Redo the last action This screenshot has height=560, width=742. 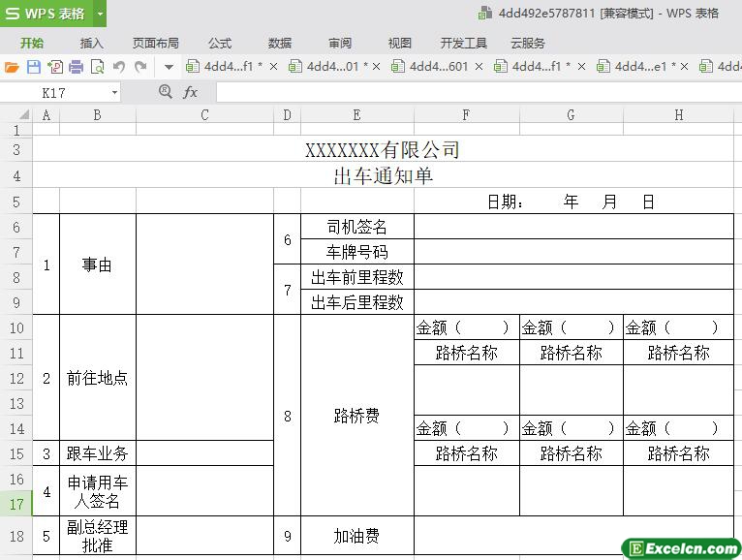click(140, 67)
